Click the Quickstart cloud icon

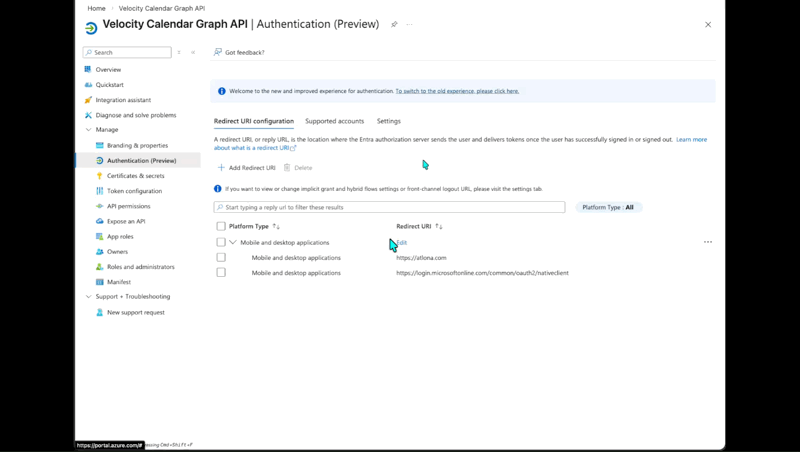point(88,85)
